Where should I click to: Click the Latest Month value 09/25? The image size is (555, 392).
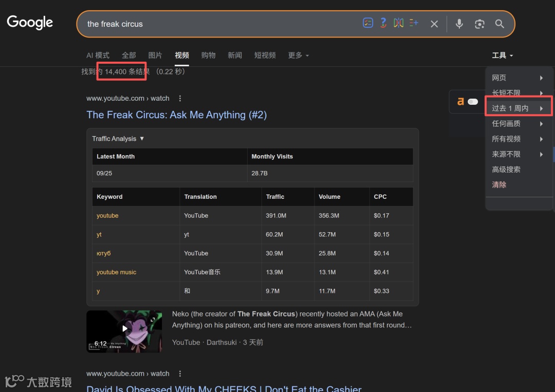(x=104, y=173)
